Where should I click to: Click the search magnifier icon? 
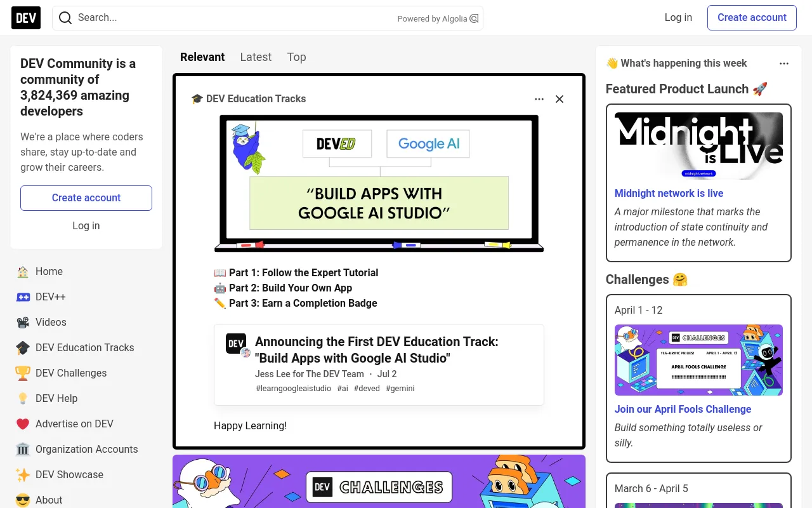coord(65,18)
